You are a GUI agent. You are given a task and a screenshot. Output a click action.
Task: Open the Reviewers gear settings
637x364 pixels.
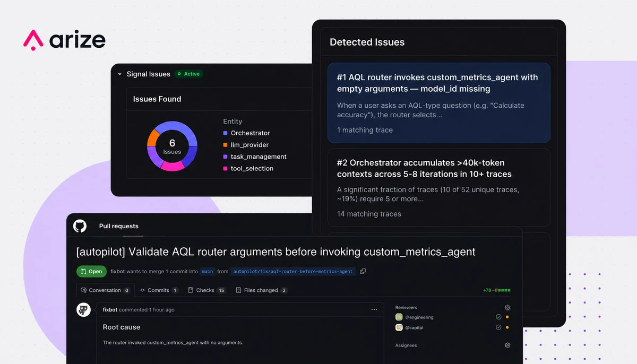pyautogui.click(x=507, y=307)
